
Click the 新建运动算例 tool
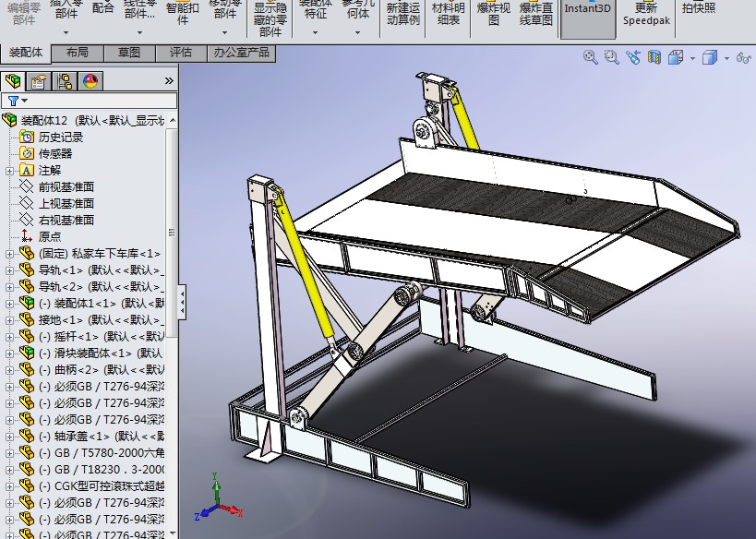[402, 14]
